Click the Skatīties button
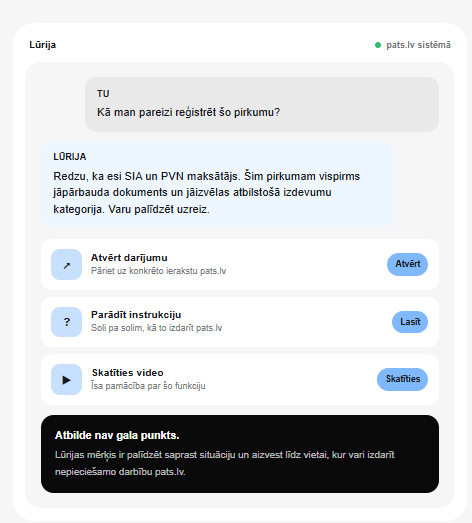This screenshot has height=523, width=472. 402,379
